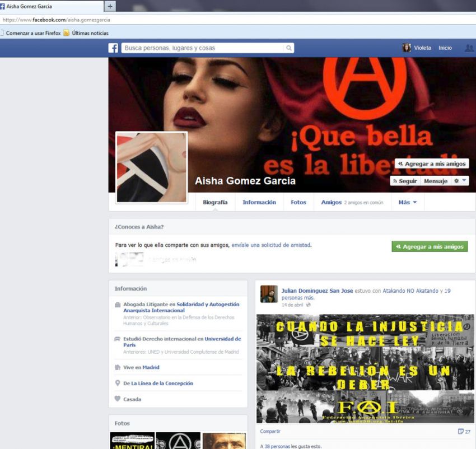This screenshot has height=449, width=476.
Task: Click the Aisha Gomez Garcia profile name
Action: tap(245, 181)
